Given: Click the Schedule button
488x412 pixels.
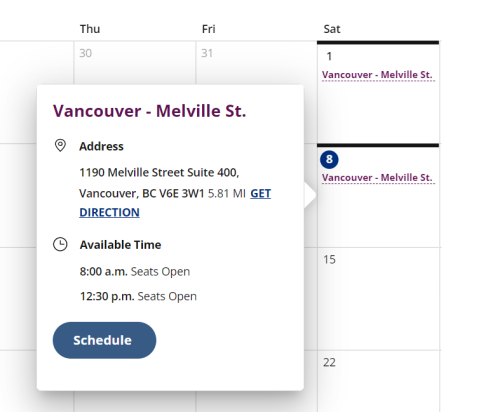Looking at the screenshot, I should [x=104, y=340].
